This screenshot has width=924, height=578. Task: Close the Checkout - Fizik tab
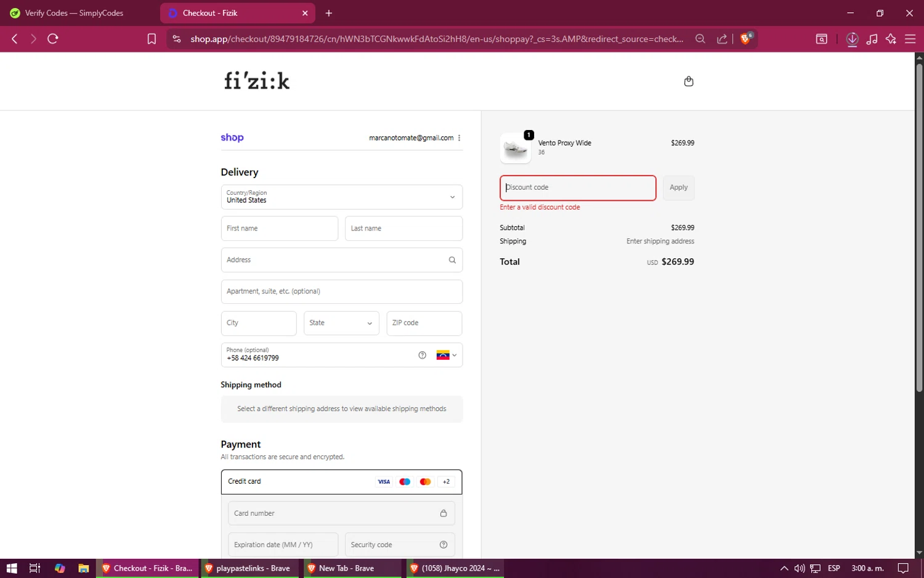tap(305, 13)
